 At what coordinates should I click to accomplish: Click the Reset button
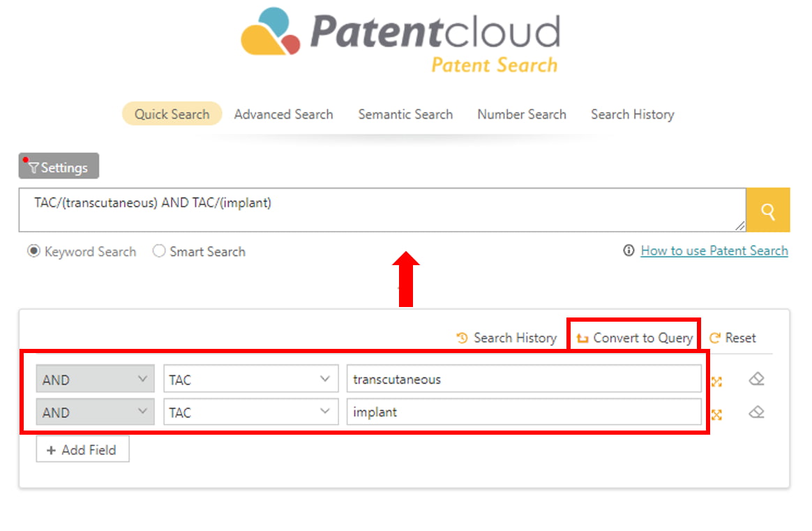[732, 338]
